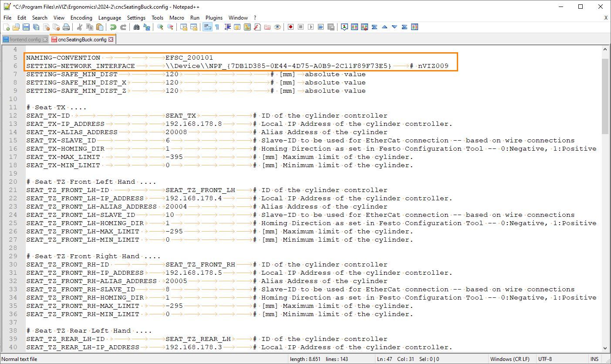
Task: Toggle the Monitoring eye icon
Action: point(277,27)
